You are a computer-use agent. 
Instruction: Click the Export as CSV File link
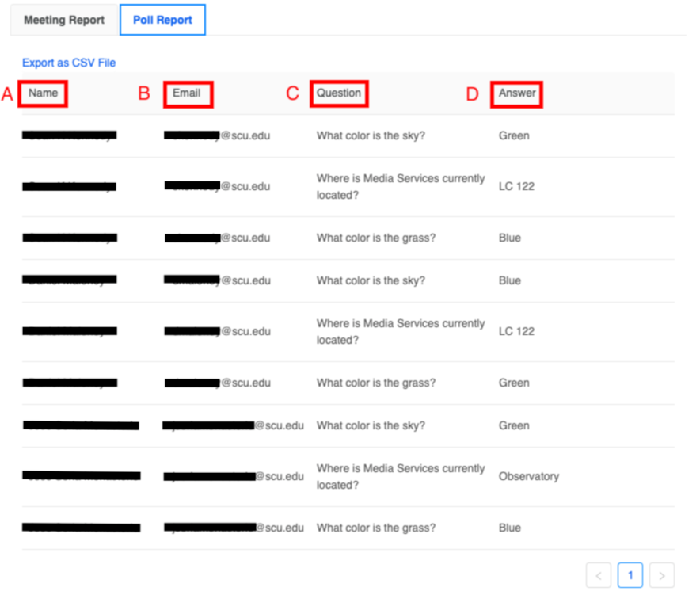[69, 63]
